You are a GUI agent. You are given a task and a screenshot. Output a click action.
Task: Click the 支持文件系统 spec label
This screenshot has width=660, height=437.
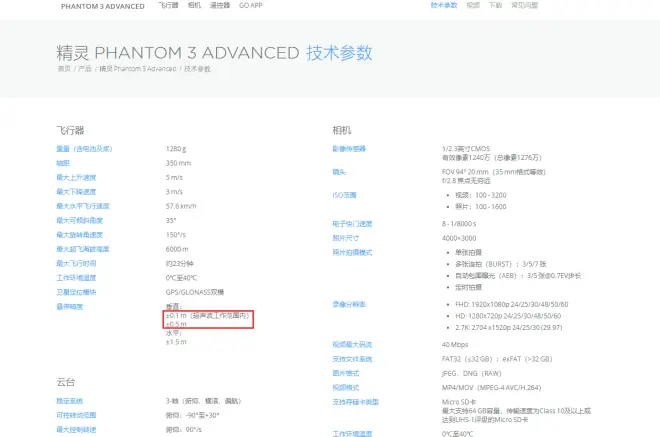tap(352, 359)
